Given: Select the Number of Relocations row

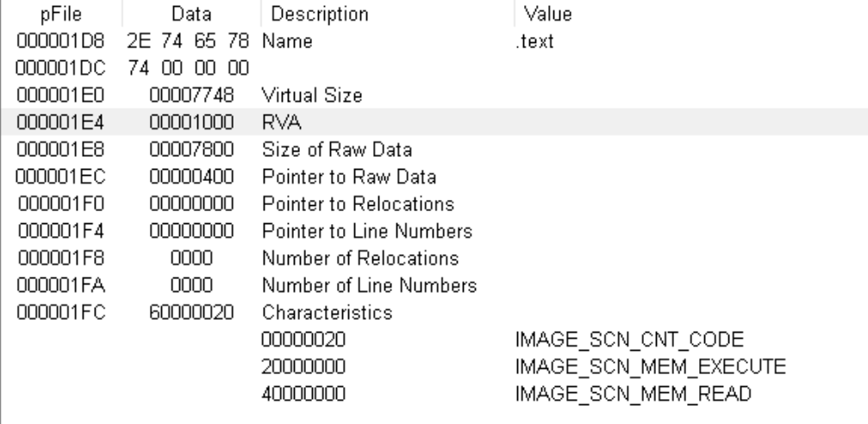Looking at the screenshot, I should click(434, 258).
